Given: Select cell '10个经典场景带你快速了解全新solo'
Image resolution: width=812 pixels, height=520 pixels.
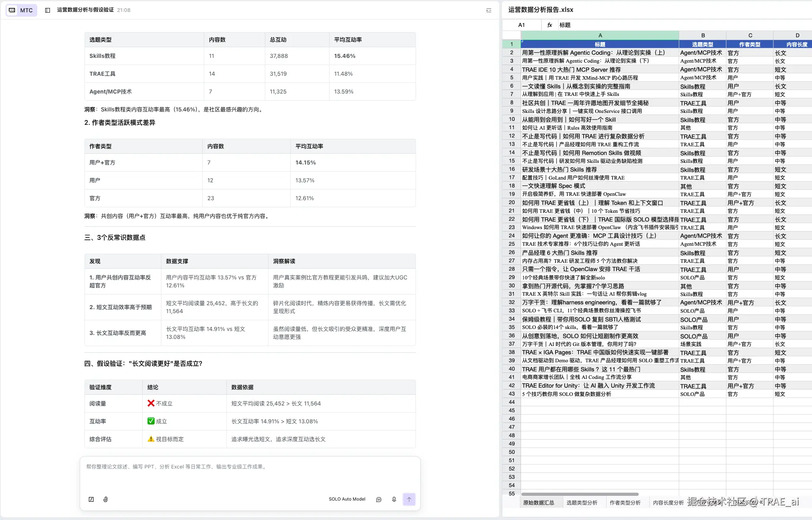Looking at the screenshot, I should 600,277.
